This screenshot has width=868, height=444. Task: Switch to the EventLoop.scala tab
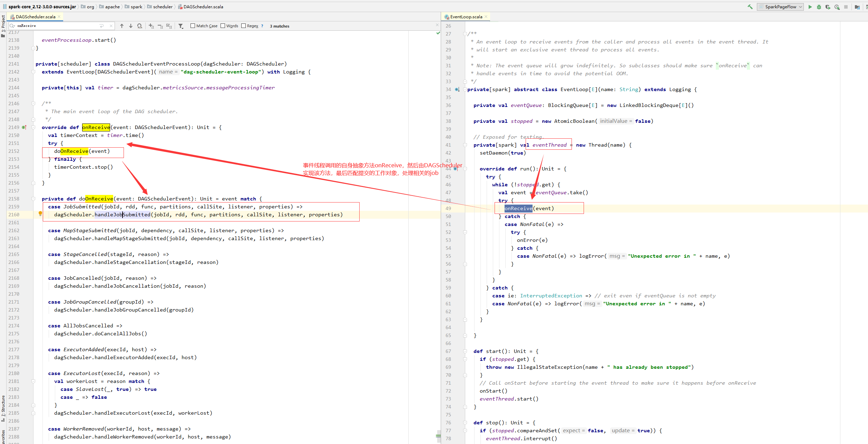(x=466, y=17)
